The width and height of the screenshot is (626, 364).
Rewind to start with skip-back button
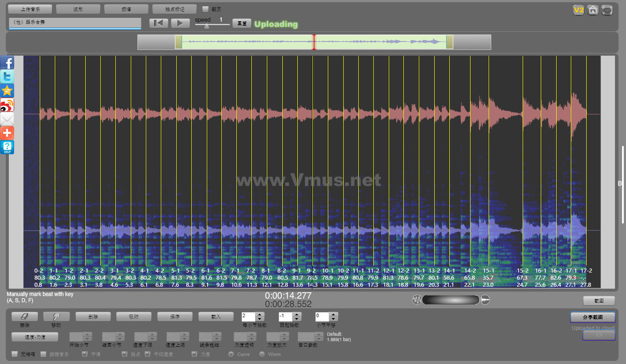[159, 23]
